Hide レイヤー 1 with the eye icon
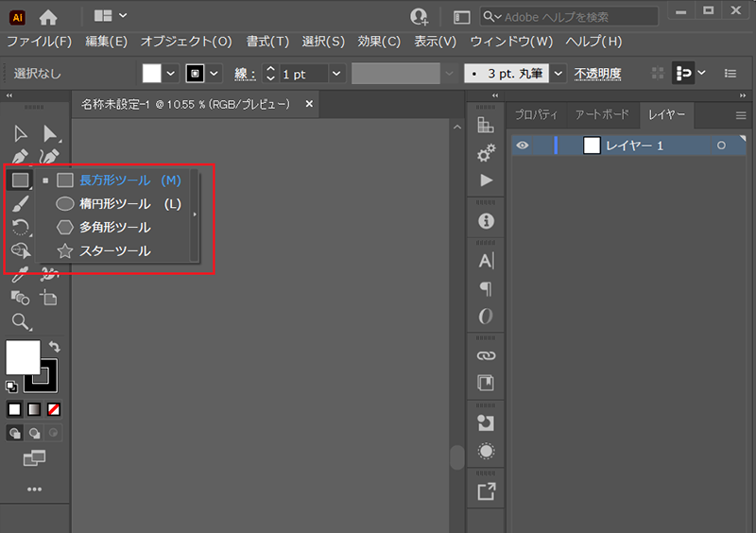756x533 pixels. (x=523, y=146)
